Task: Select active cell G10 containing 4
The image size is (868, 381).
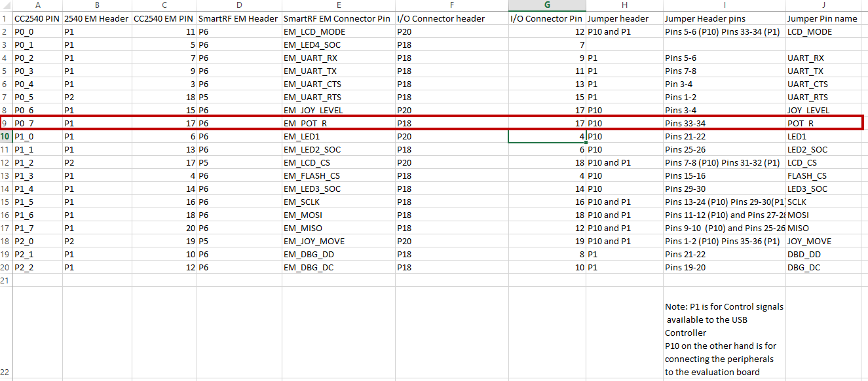Action: coord(547,136)
